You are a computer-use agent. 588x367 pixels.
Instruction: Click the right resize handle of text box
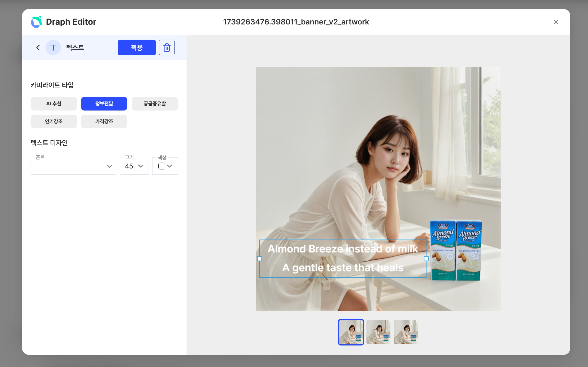point(426,258)
